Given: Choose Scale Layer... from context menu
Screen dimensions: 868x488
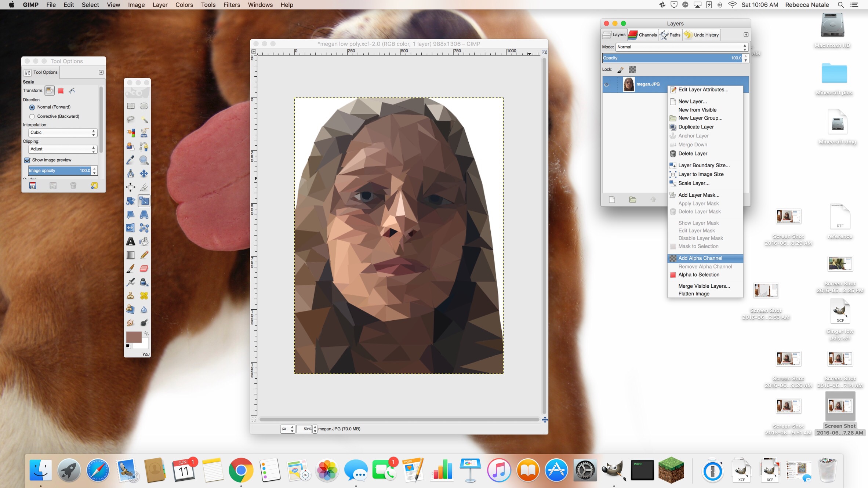Looking at the screenshot, I should [705, 183].
